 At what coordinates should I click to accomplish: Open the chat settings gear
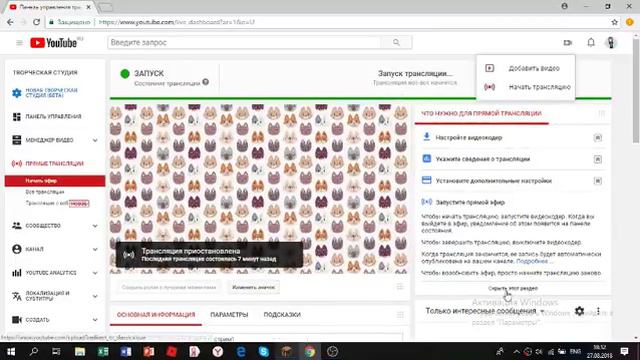[x=579, y=311]
